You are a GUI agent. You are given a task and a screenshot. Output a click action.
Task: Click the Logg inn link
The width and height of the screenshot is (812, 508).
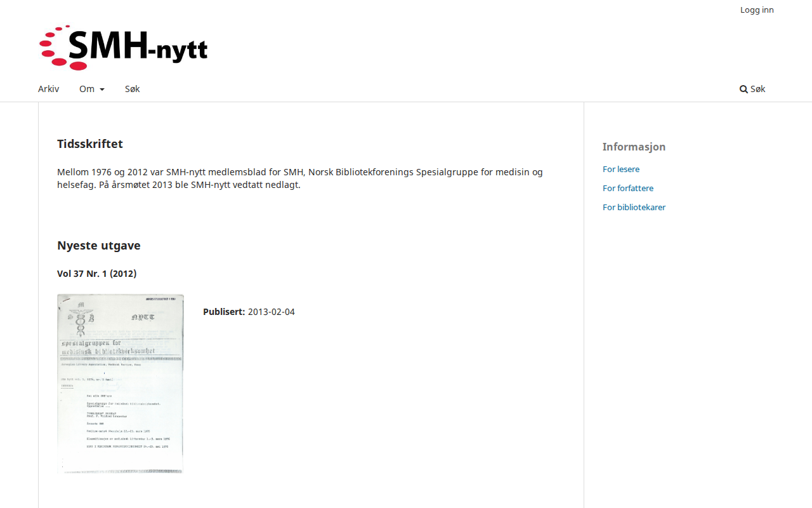pos(757,10)
